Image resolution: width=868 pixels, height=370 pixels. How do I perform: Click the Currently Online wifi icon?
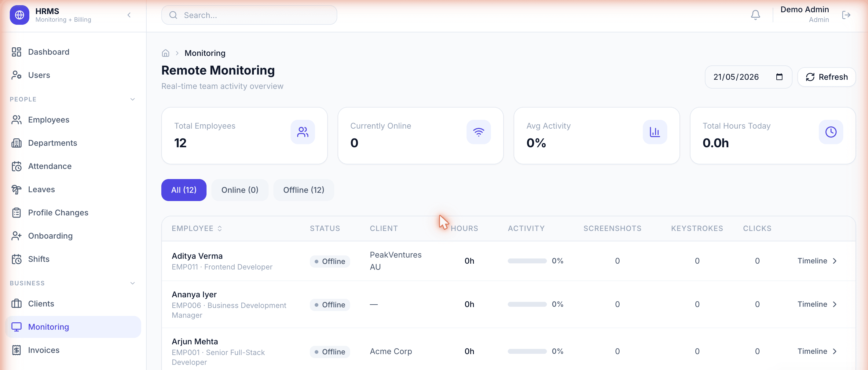pyautogui.click(x=478, y=132)
